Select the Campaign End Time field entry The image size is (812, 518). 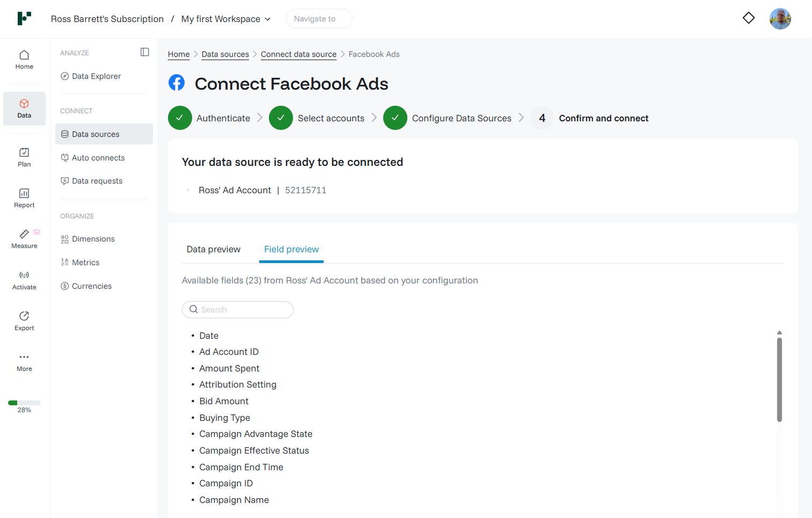242,467
